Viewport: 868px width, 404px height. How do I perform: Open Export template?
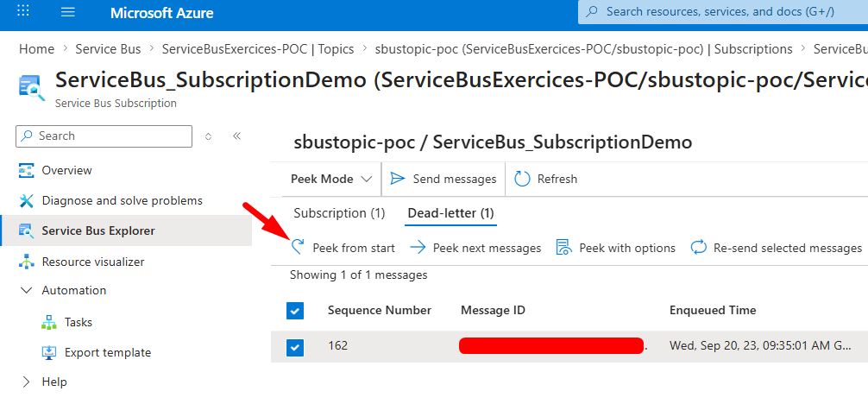click(107, 352)
